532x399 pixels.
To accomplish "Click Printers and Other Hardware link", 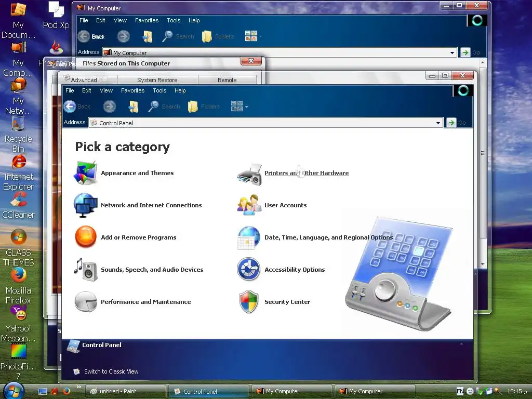I will click(x=307, y=173).
